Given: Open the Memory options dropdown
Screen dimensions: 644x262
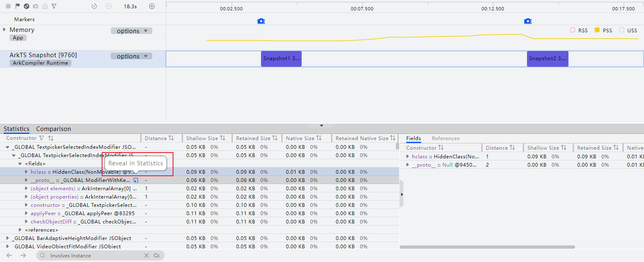Looking at the screenshot, I should click(132, 31).
